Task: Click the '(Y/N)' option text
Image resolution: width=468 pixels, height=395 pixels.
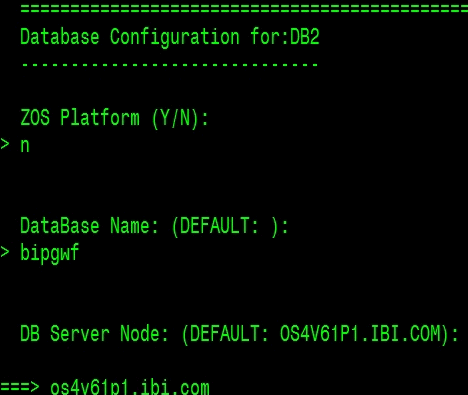Action: tap(176, 118)
